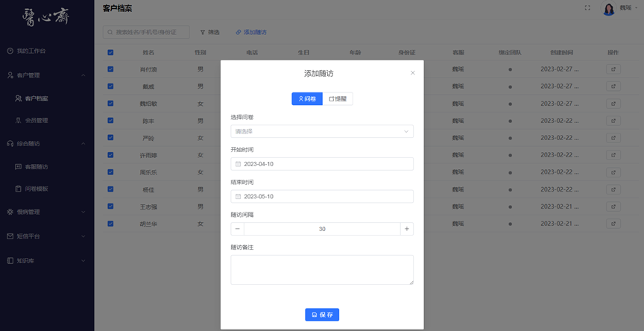Uncheck the checkbox for 陈丰
Viewport: 644px width, 331px height.
point(110,120)
